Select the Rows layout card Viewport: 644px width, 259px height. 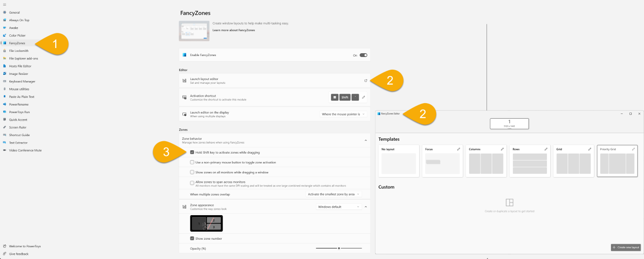(530, 161)
